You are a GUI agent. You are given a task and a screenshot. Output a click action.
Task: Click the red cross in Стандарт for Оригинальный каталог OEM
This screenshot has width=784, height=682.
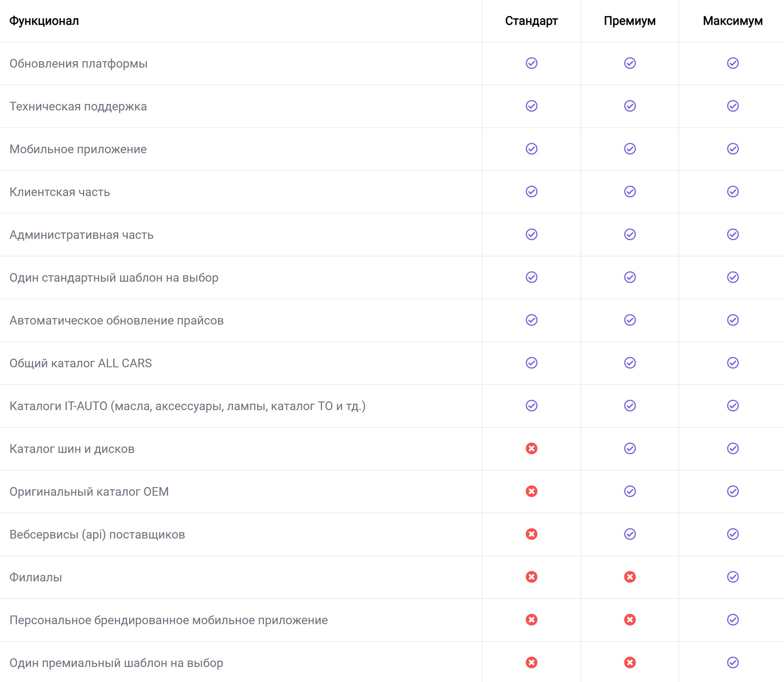click(531, 491)
